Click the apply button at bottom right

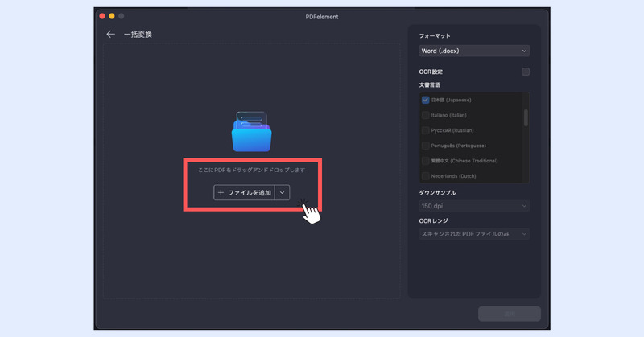(510, 314)
